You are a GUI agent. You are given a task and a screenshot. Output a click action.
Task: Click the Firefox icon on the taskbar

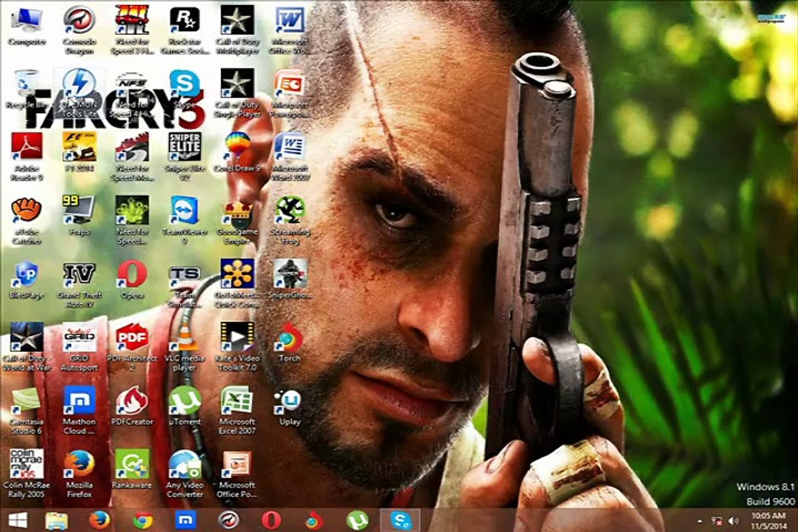[x=100, y=520]
